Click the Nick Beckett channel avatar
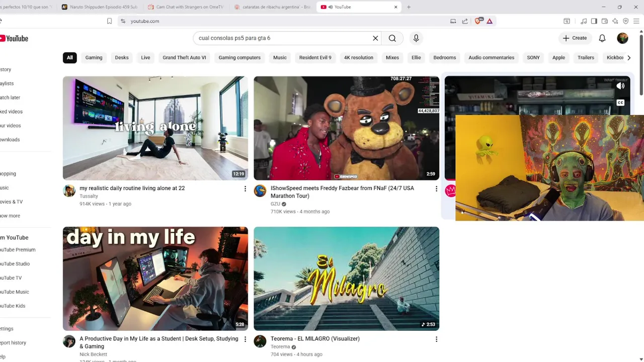Image resolution: width=644 pixels, height=362 pixels. pos(69,341)
